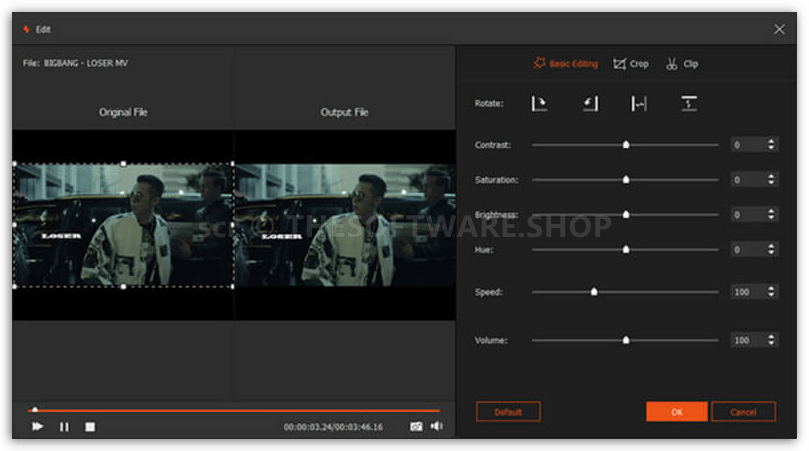This screenshot has width=809, height=451.
Task: Click the Speed slider handle
Action: click(x=594, y=292)
